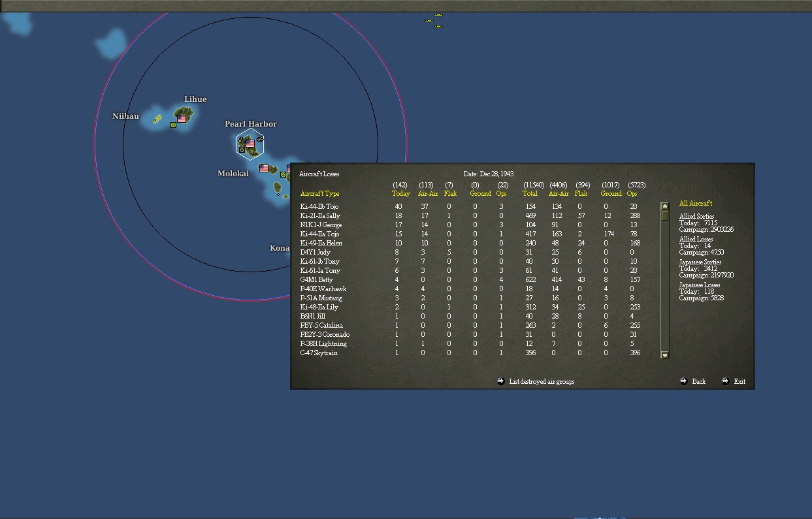Image resolution: width=812 pixels, height=519 pixels.
Task: Click the US flag base icon at Lihue
Action: [182, 119]
